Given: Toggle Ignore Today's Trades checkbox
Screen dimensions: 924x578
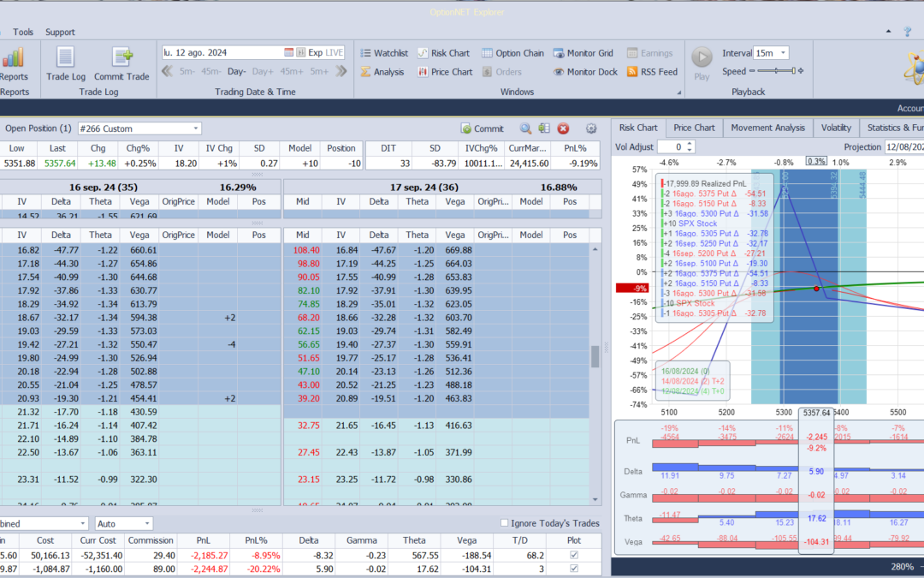Looking at the screenshot, I should [504, 523].
